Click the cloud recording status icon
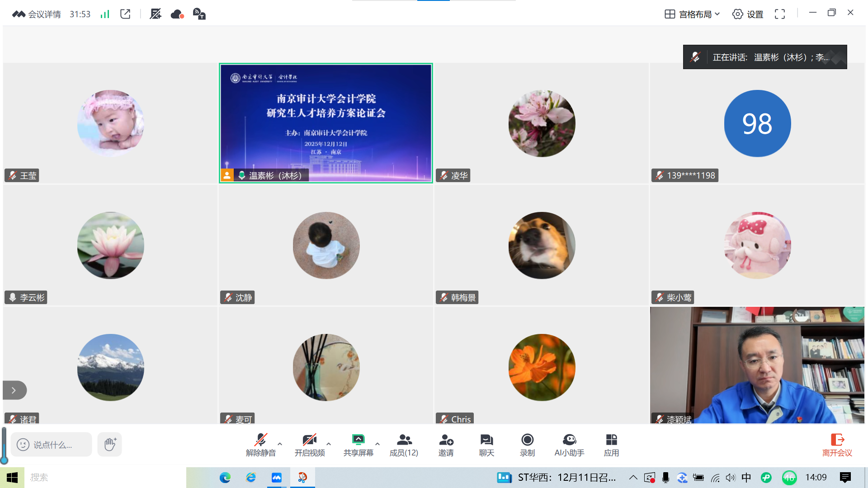 tap(177, 14)
